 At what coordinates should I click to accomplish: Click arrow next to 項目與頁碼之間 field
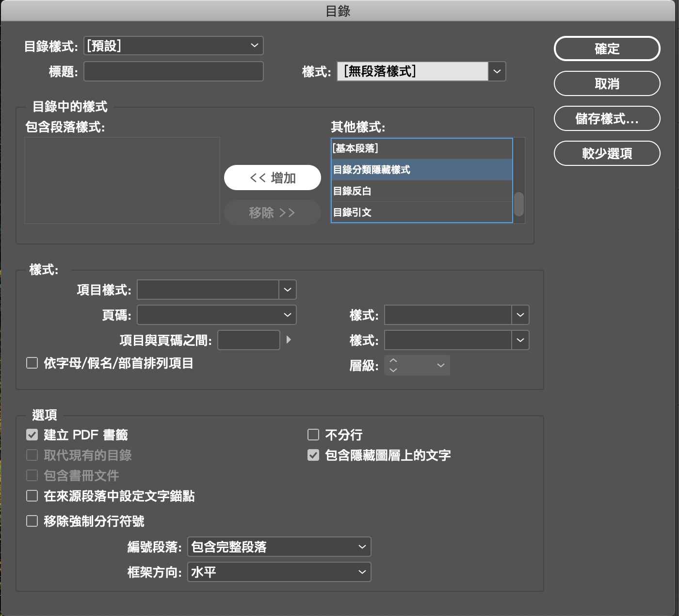click(289, 340)
